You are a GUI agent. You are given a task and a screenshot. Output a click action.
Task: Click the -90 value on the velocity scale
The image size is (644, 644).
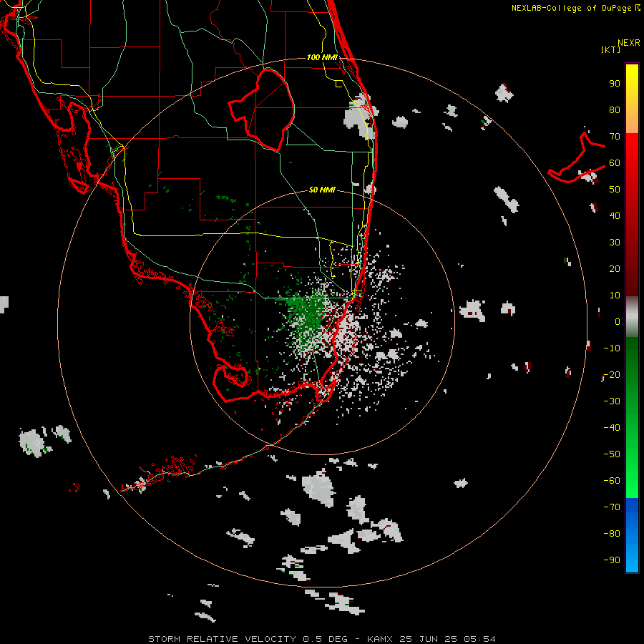click(x=612, y=560)
